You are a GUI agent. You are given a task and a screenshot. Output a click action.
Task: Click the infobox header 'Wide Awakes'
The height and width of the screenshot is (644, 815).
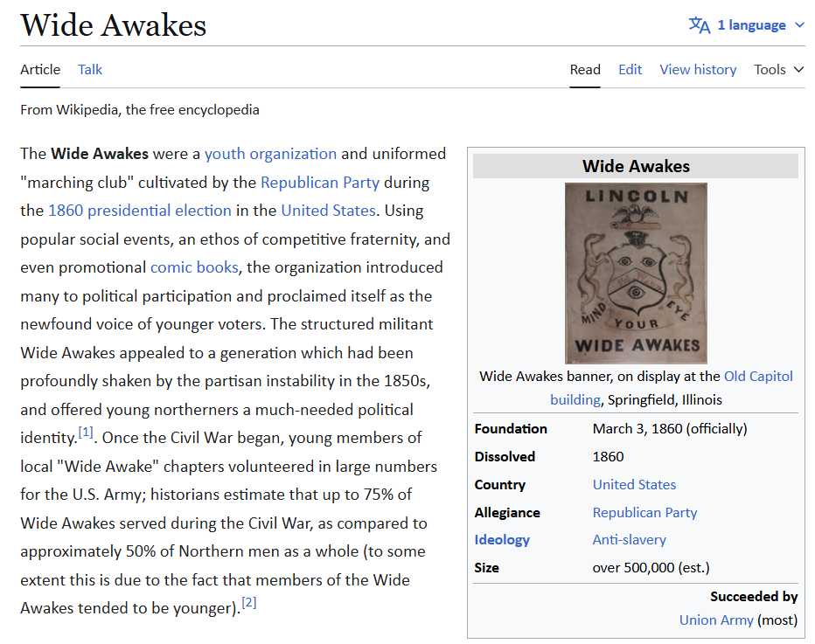tap(636, 166)
